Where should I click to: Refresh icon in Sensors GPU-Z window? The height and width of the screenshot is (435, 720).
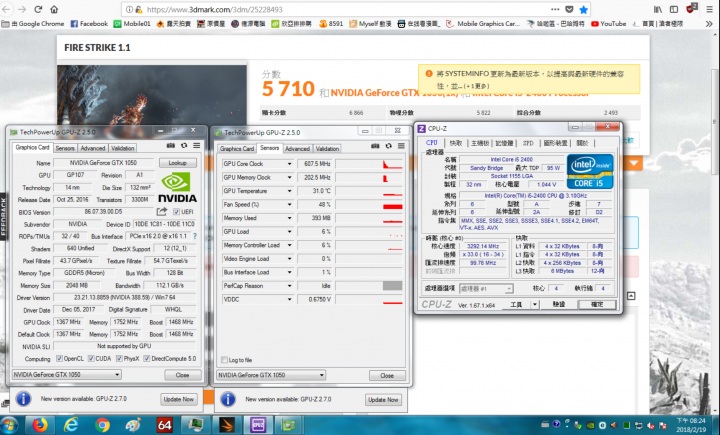click(388, 146)
